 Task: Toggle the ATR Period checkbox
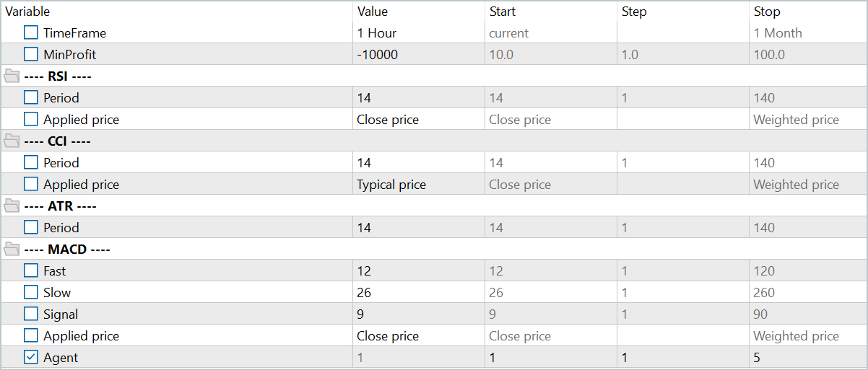point(31,227)
